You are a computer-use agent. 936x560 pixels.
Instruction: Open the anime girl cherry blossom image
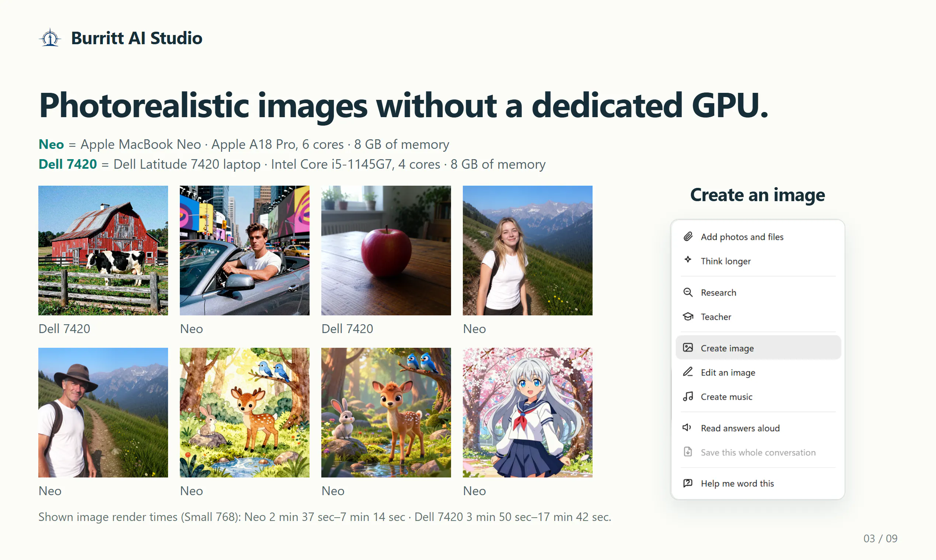528,413
